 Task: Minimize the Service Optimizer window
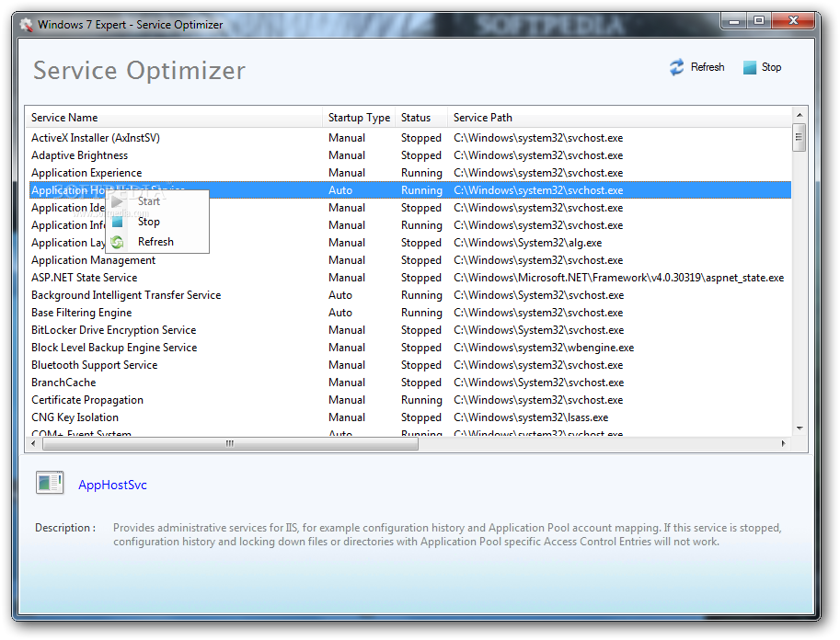click(x=734, y=21)
